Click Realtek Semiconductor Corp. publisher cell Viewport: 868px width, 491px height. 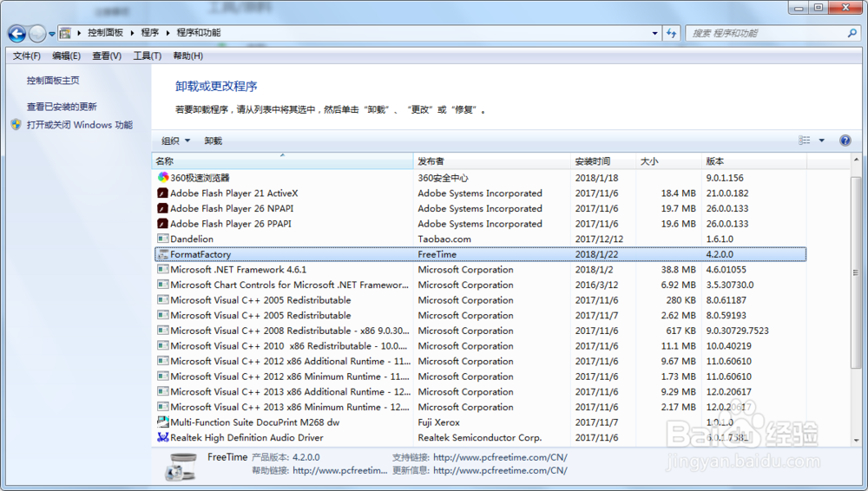click(480, 437)
